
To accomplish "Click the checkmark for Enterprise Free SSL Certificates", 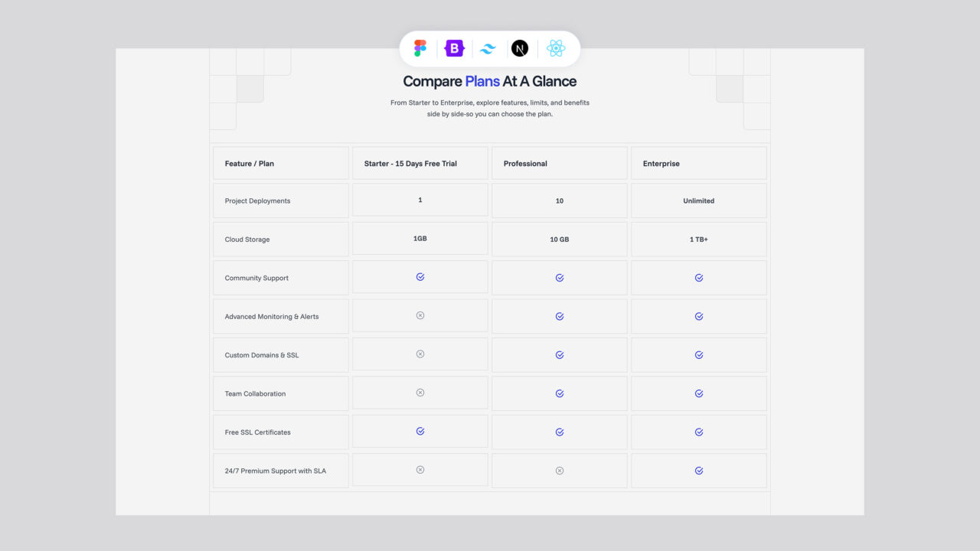I will 698,431.
